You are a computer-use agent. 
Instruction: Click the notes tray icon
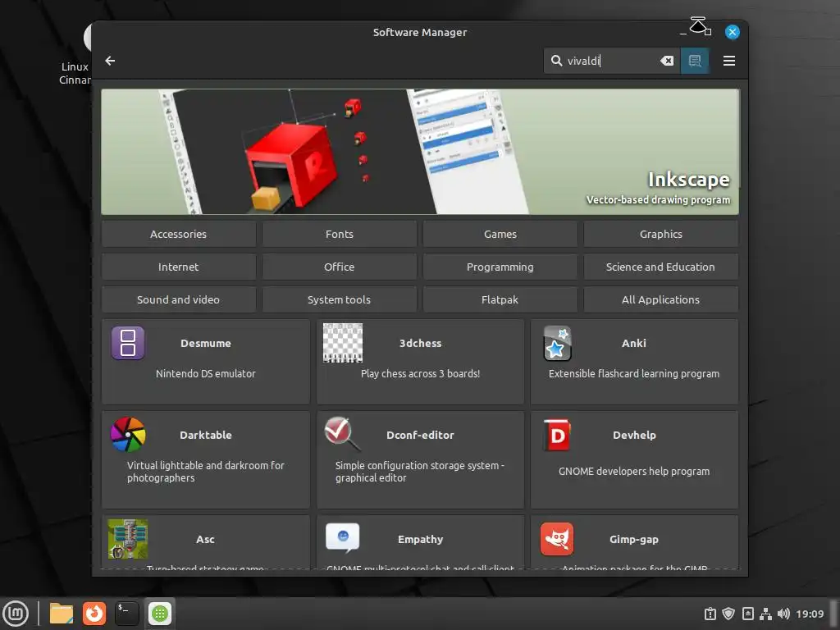click(x=748, y=614)
